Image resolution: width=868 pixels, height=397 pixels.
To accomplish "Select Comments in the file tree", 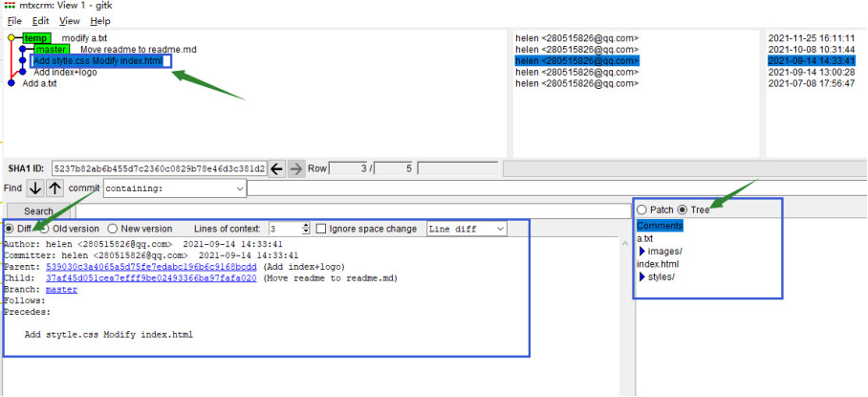I will click(x=660, y=226).
